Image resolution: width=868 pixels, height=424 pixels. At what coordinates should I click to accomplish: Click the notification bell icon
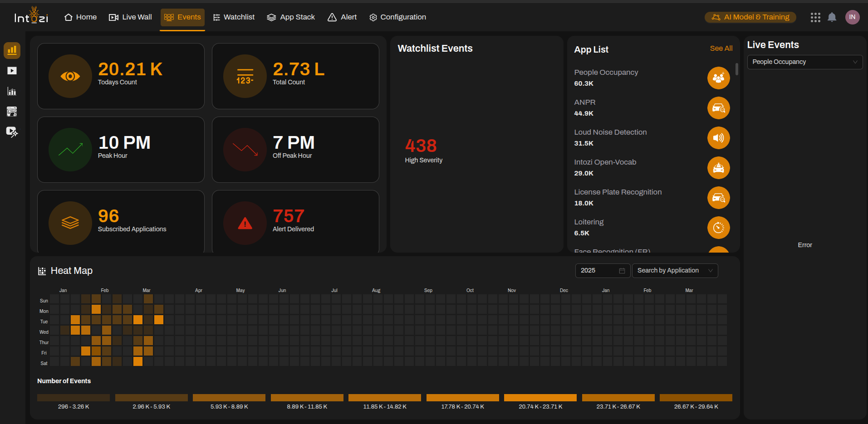coord(832,17)
